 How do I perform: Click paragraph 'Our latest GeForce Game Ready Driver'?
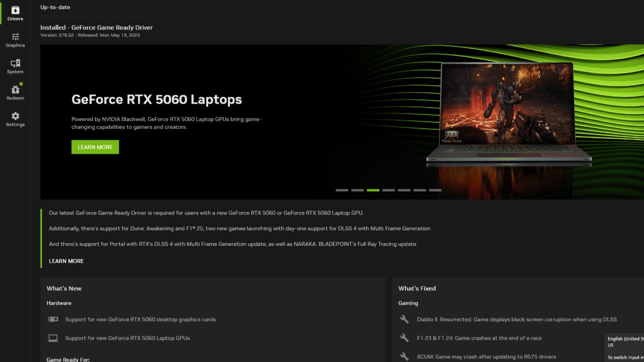click(206, 213)
